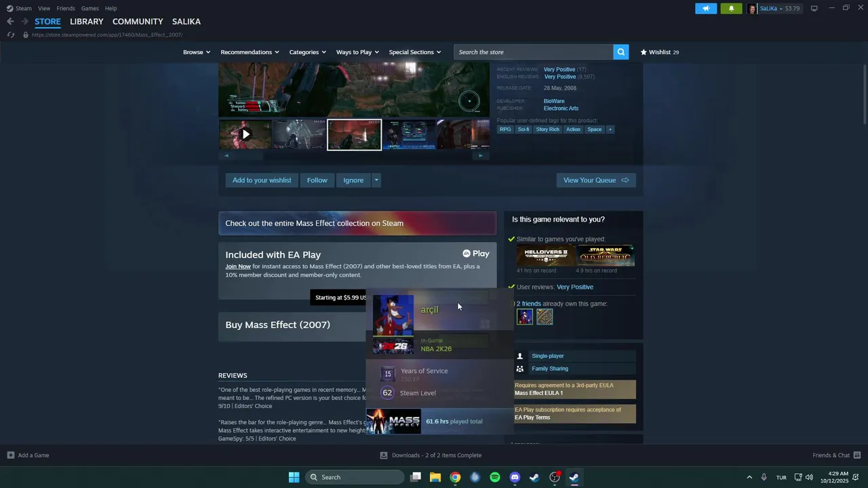Image resolution: width=868 pixels, height=488 pixels.
Task: Go forward using the forward arrow
Action: [24, 22]
